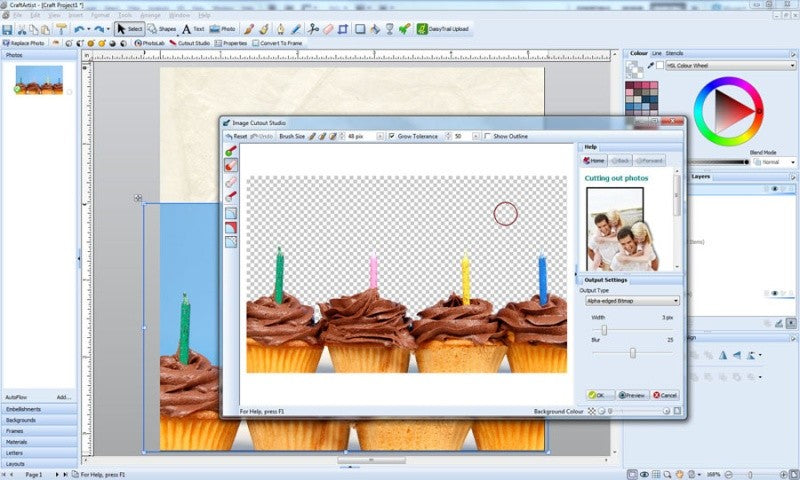Open the Blend Mode Normal dropdown

[774, 162]
